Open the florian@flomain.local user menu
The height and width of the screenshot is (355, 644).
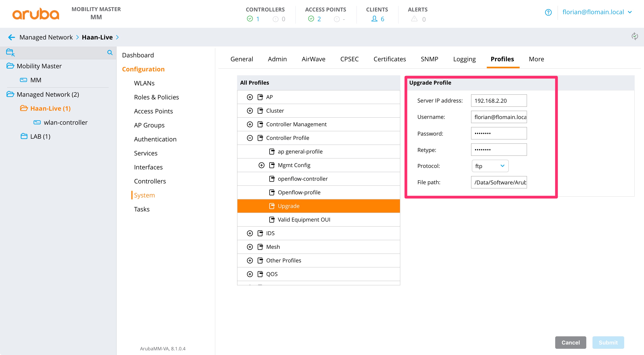(x=597, y=12)
